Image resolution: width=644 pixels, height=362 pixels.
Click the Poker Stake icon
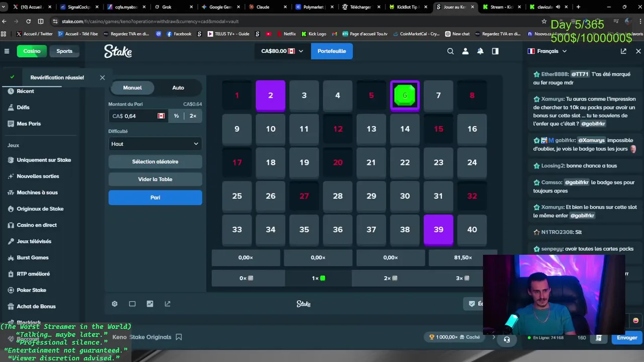click(11, 290)
